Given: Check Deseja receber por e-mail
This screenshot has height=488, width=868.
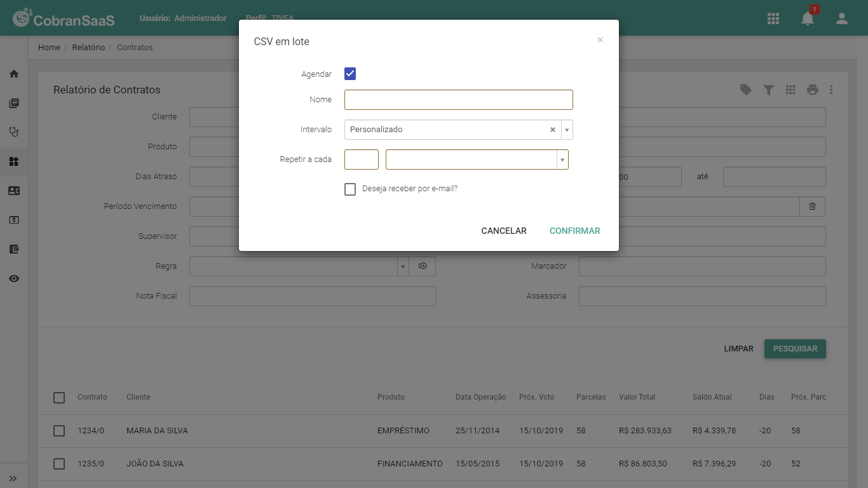Looking at the screenshot, I should point(350,189).
